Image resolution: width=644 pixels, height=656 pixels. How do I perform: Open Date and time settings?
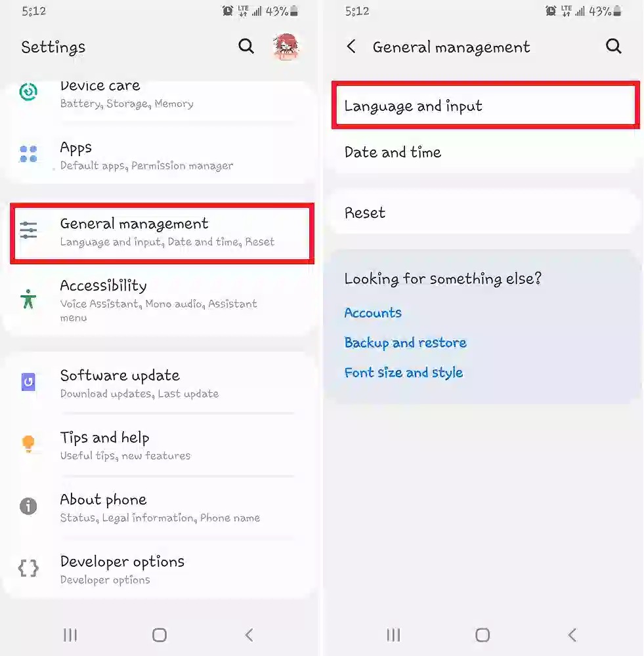coord(486,152)
